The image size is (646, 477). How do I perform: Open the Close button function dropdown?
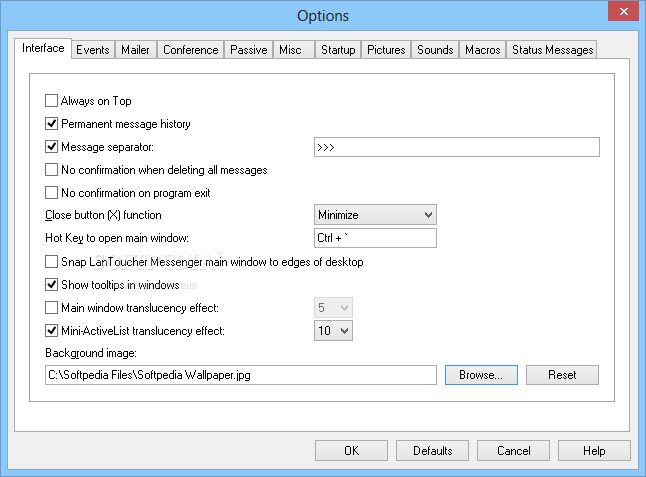click(375, 215)
